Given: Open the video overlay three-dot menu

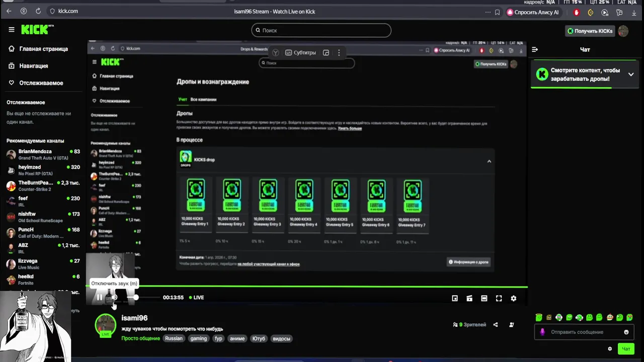Looking at the screenshot, I should pos(339,53).
